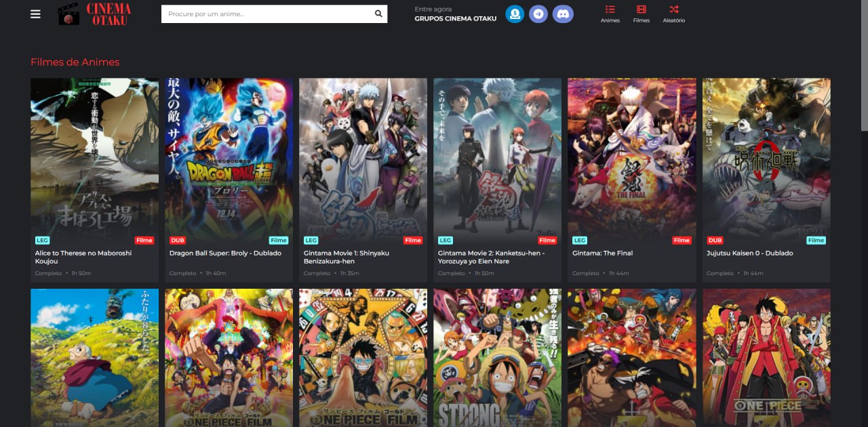
Task: Click title Alice to Therese no Maboroshi Koujou
Action: 83,257
